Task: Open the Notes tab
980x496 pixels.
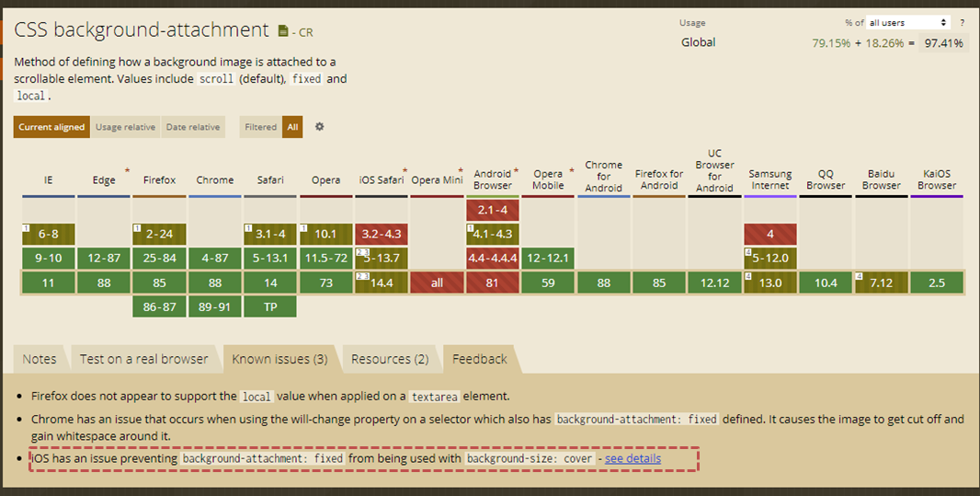Action: (x=40, y=359)
